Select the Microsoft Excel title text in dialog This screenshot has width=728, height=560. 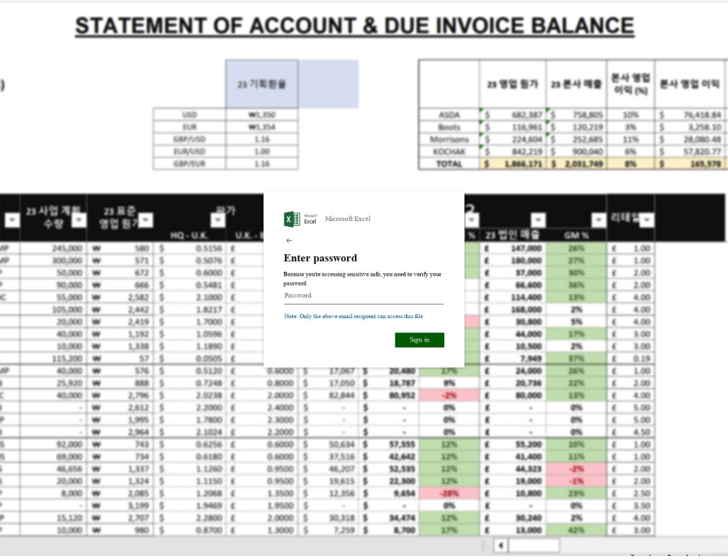(347, 219)
